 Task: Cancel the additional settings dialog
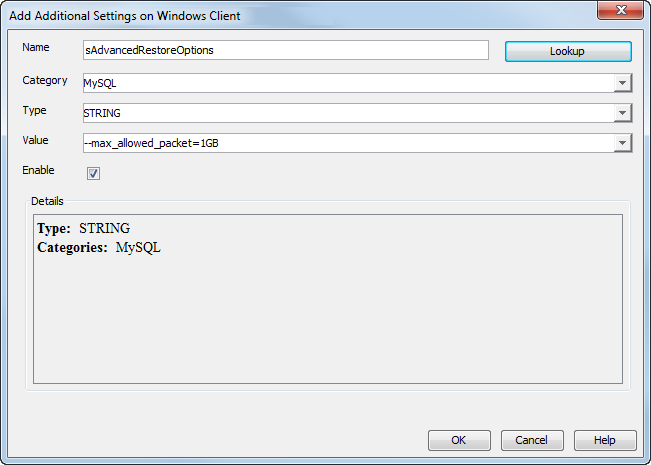click(x=531, y=440)
